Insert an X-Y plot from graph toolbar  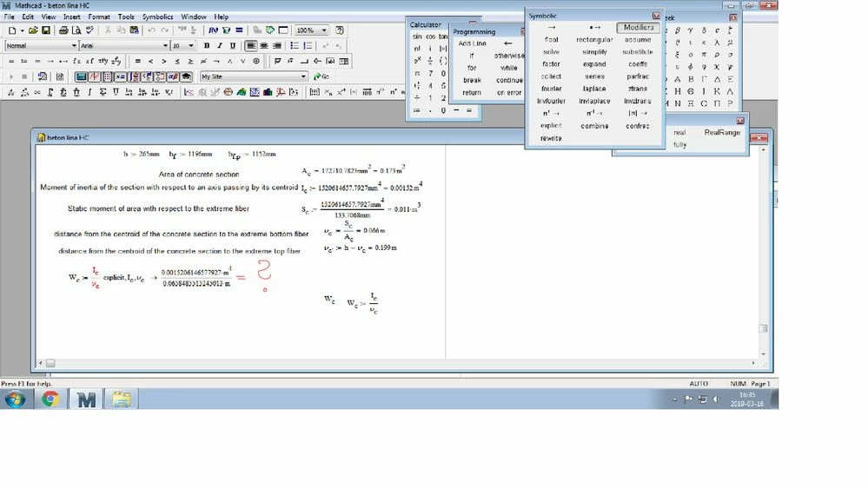[x=189, y=92]
